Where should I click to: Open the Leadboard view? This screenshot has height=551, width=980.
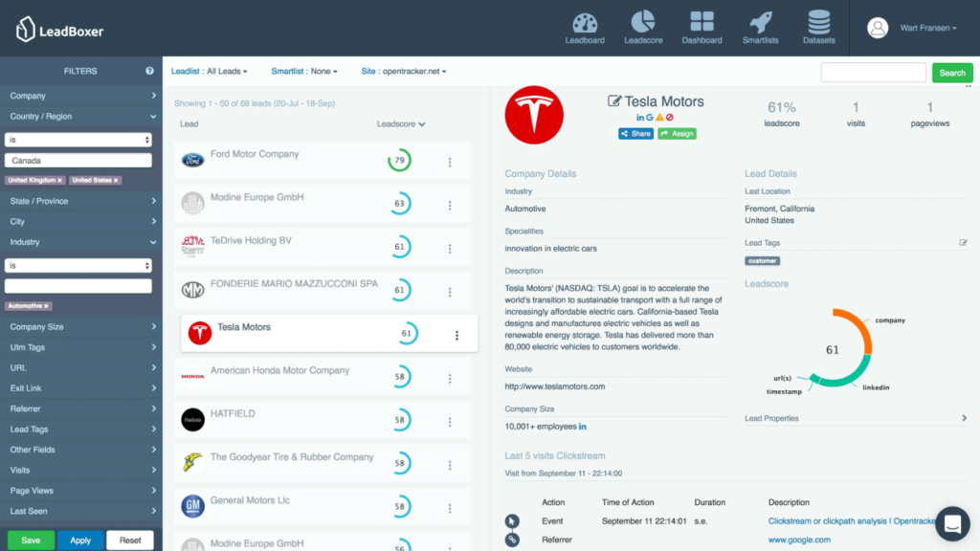[x=584, y=26]
